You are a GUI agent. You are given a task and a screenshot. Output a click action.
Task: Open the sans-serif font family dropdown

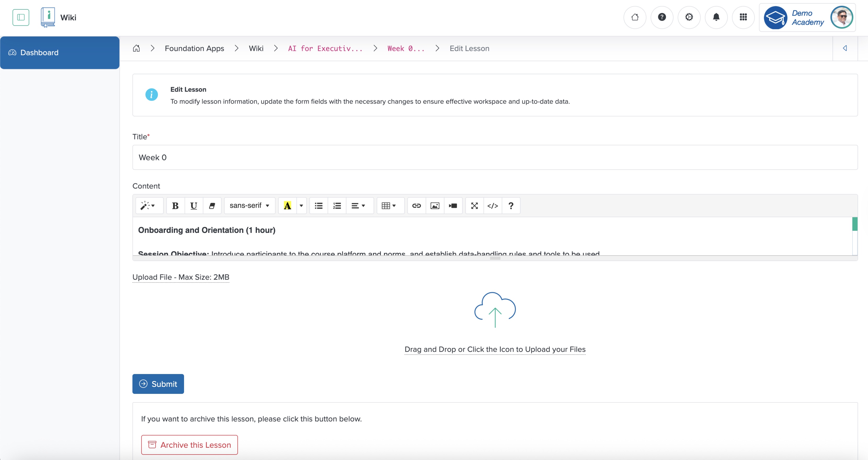coord(249,205)
